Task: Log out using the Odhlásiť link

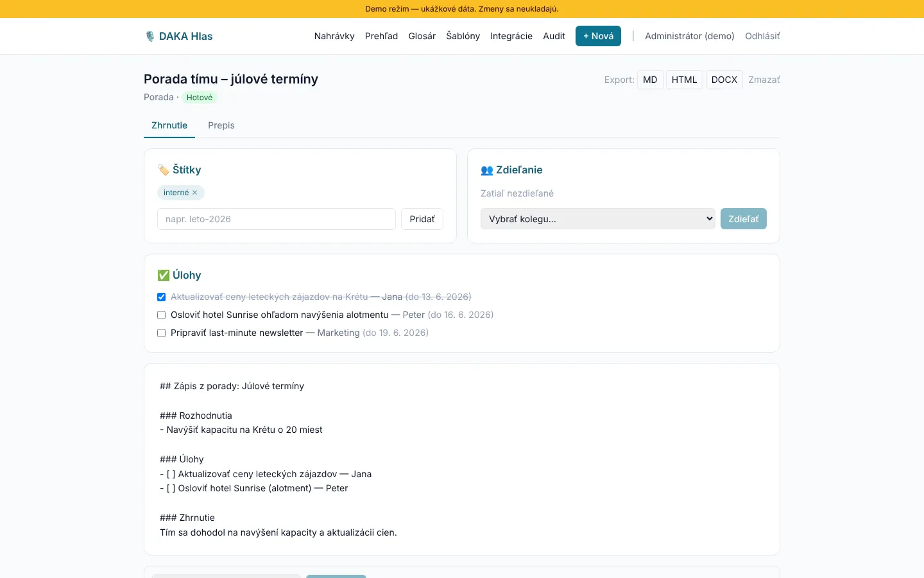Action: click(762, 36)
